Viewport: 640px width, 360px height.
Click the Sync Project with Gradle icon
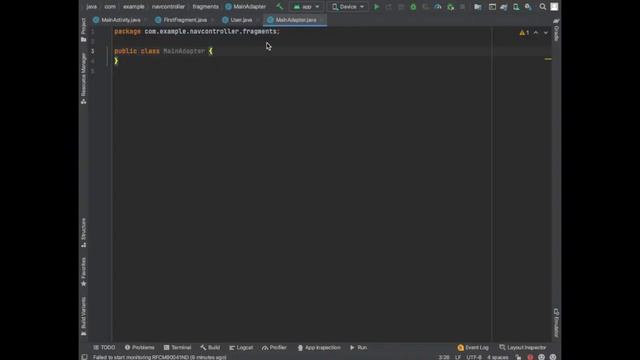(x=504, y=7)
